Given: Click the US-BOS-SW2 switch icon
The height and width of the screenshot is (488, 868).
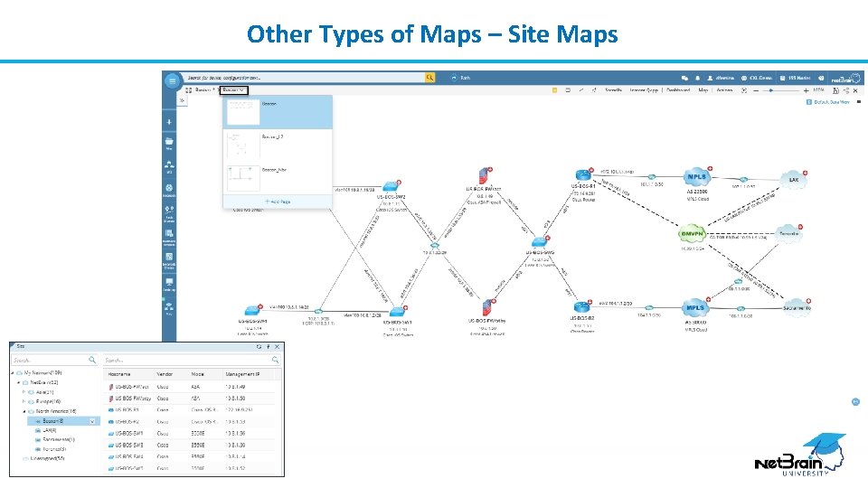Looking at the screenshot, I should coord(391,186).
